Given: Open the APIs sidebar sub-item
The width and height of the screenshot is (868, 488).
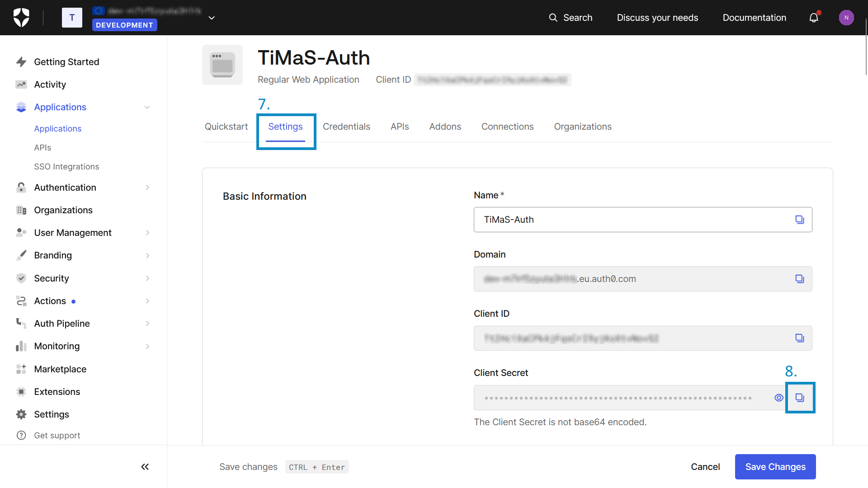Looking at the screenshot, I should 42,148.
